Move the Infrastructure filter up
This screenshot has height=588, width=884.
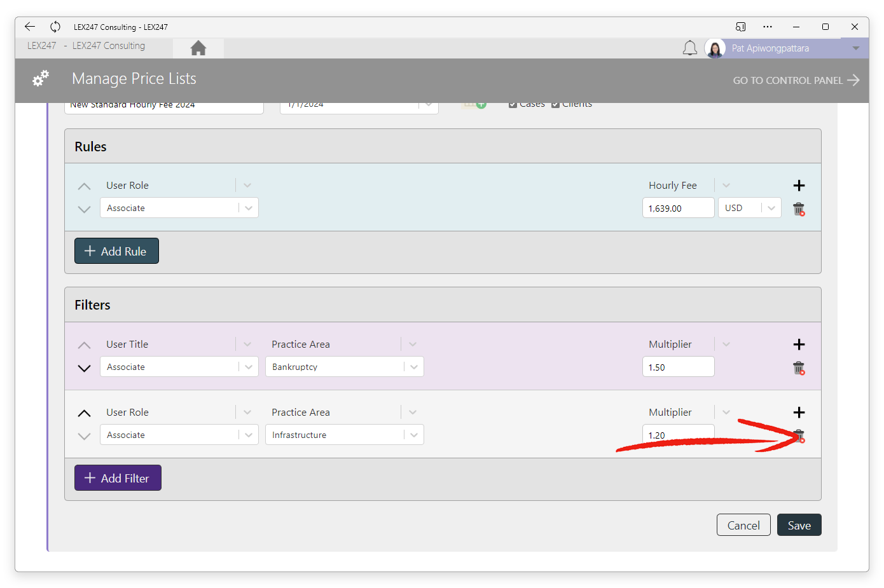click(x=84, y=413)
